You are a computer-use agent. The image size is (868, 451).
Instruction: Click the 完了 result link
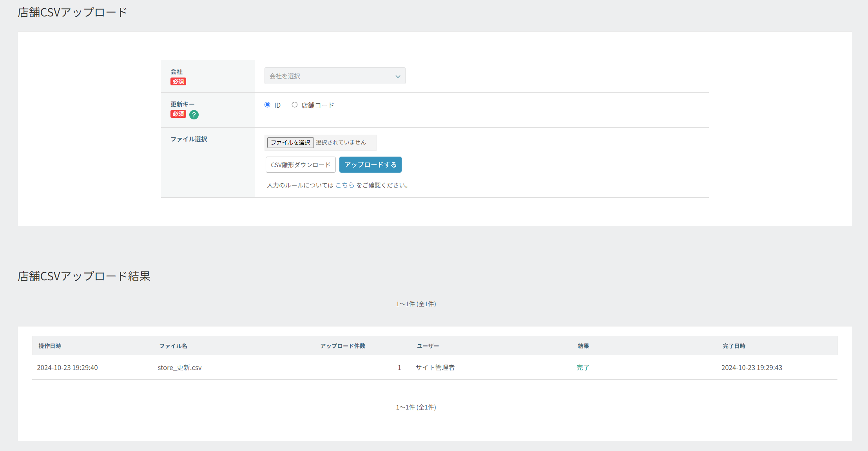tap(583, 368)
